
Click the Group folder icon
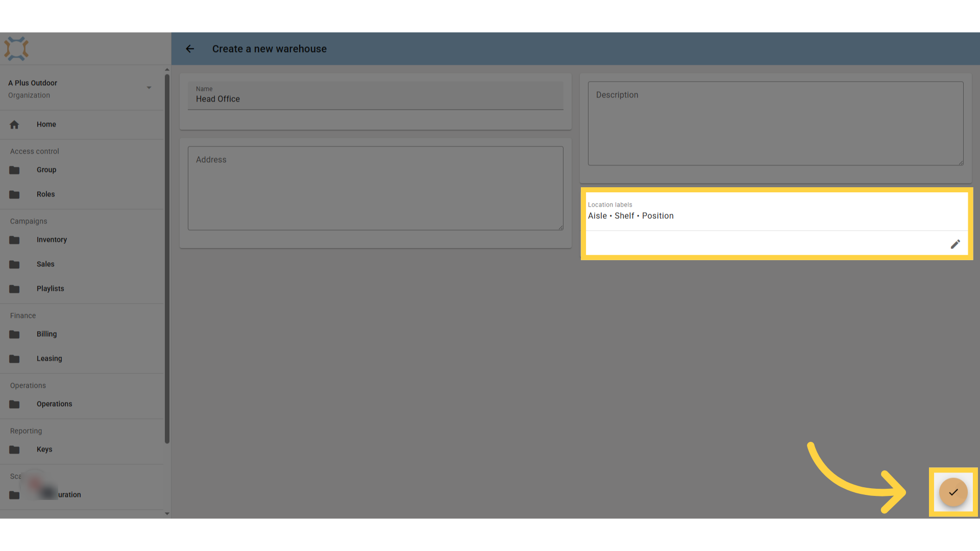tap(14, 170)
